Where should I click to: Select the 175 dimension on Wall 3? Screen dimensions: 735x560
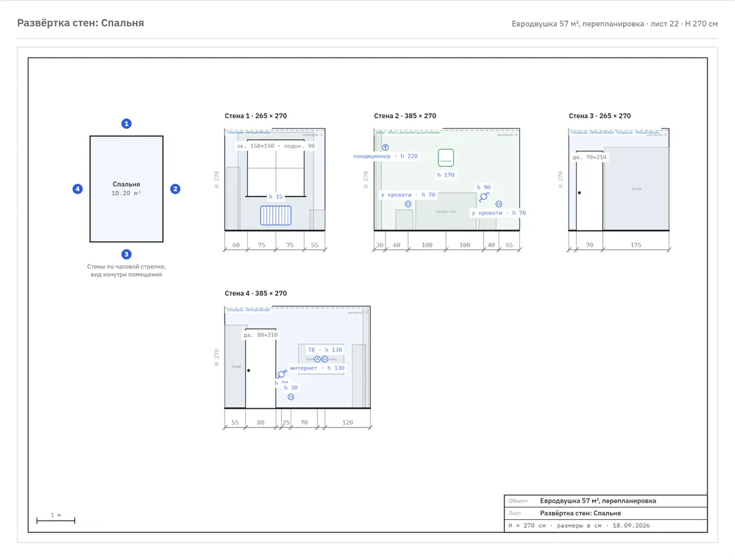coord(635,245)
